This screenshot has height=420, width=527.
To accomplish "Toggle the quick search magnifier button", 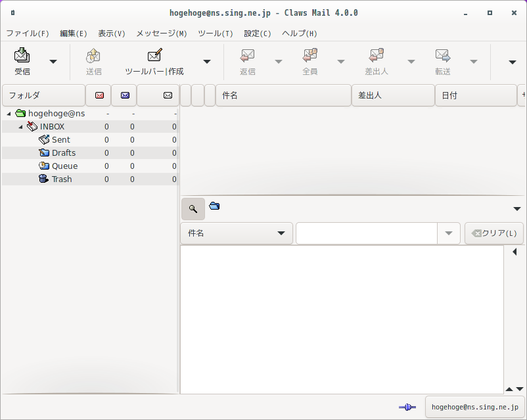I will point(193,209).
